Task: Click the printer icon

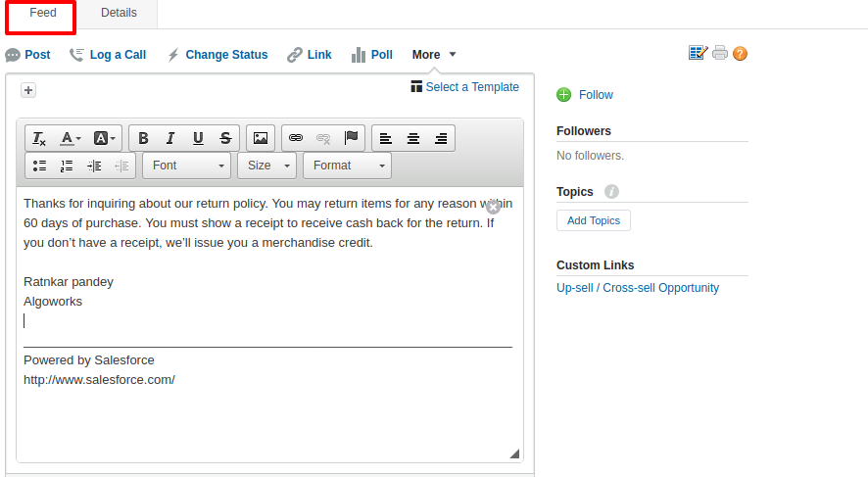Action: [x=720, y=53]
